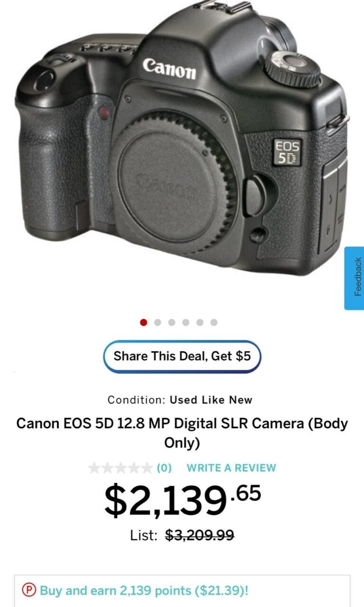
Task: Click the middle gray rating star
Action: pos(121,468)
